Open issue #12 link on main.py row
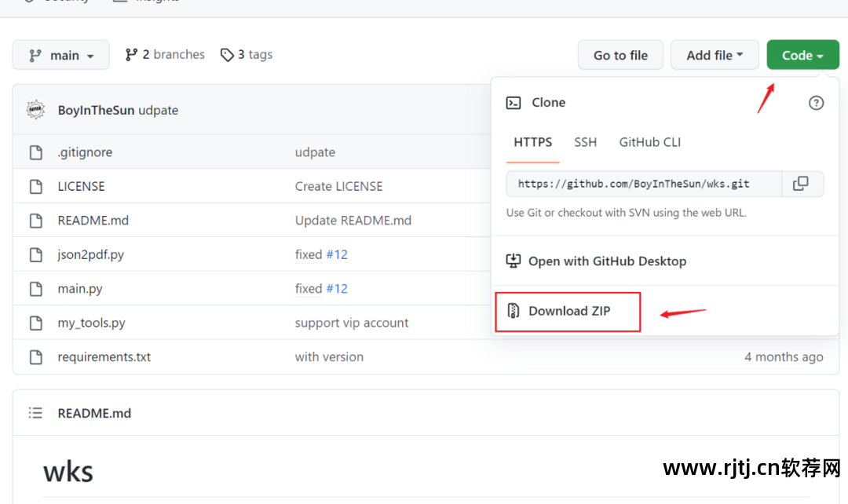Viewport: 848px width, 504px height. click(x=337, y=289)
